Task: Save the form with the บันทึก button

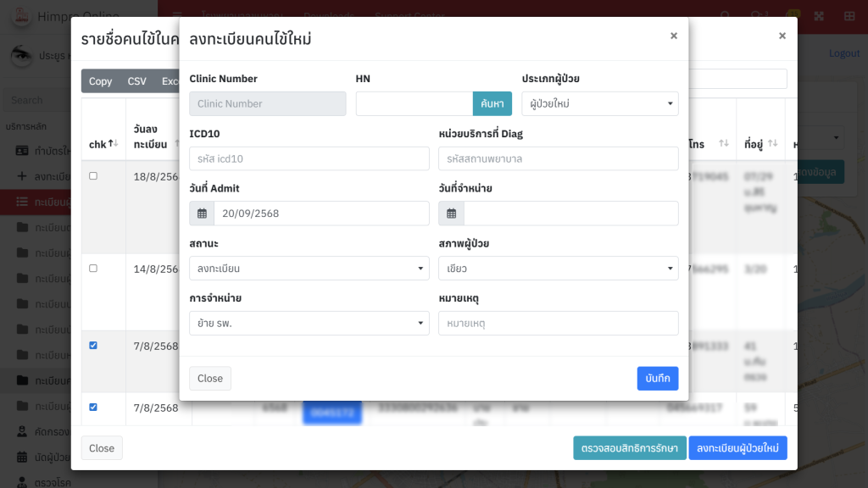Action: (x=658, y=379)
